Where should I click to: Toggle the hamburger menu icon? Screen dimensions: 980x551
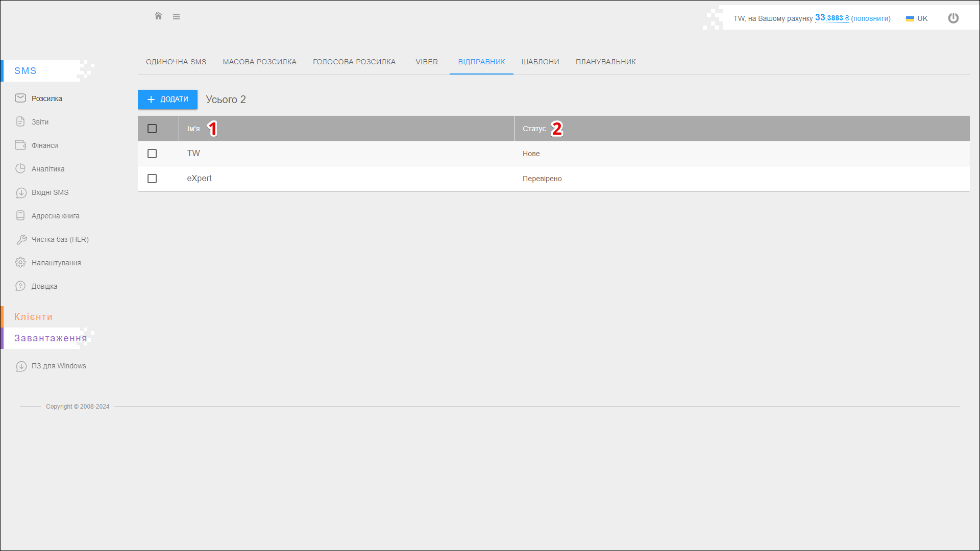point(176,17)
